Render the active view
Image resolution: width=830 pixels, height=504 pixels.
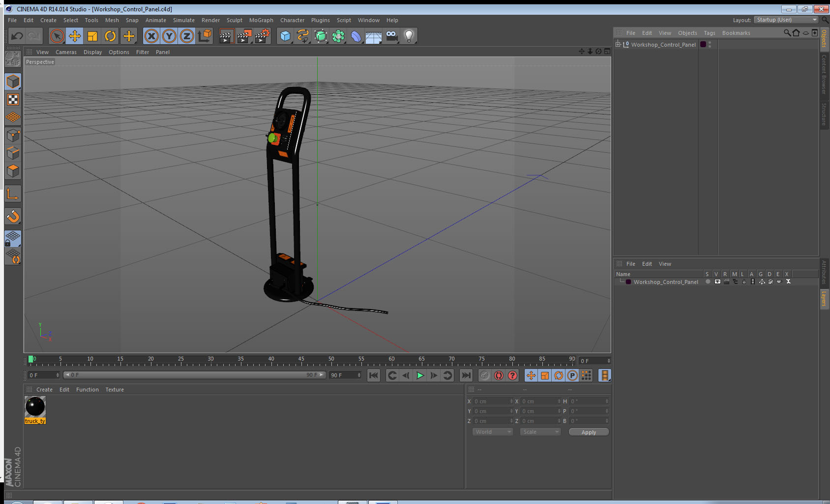point(226,36)
